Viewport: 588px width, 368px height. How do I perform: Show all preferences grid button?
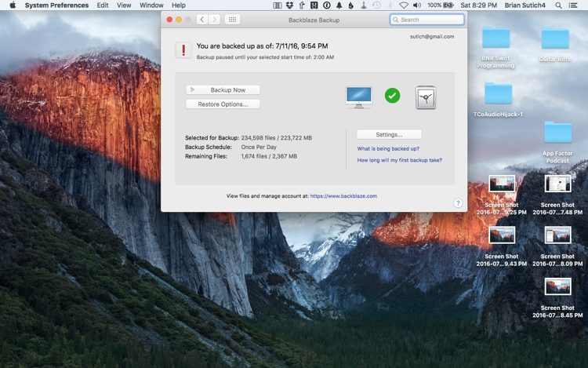click(233, 20)
